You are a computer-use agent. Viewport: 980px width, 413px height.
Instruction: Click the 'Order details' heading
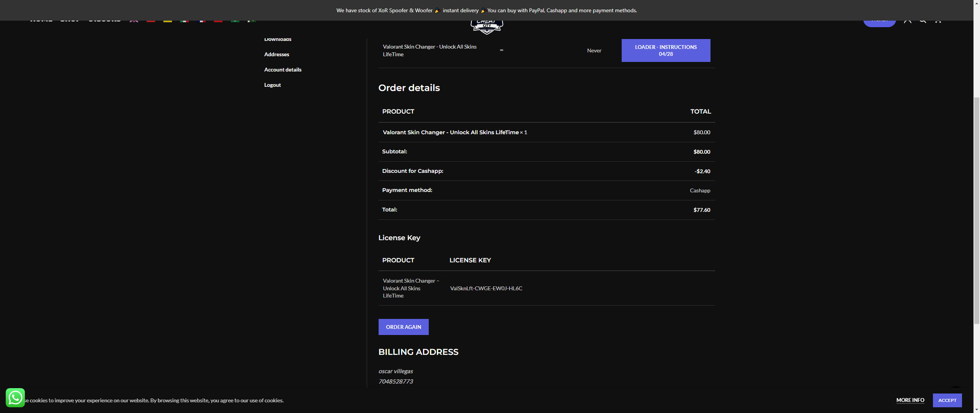(x=409, y=88)
